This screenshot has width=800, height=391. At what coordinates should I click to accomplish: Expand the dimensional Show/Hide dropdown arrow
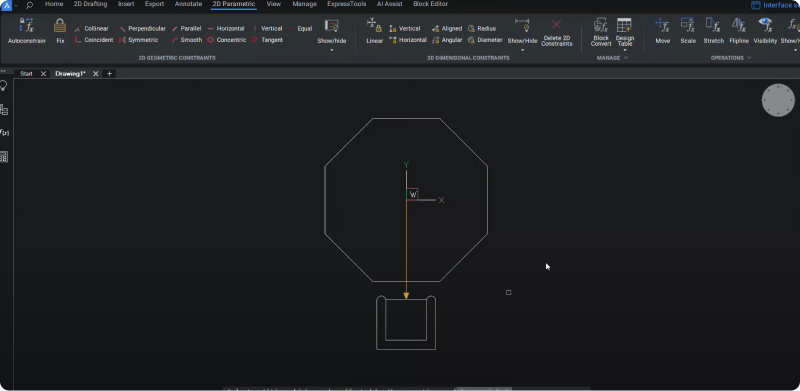(x=522, y=50)
